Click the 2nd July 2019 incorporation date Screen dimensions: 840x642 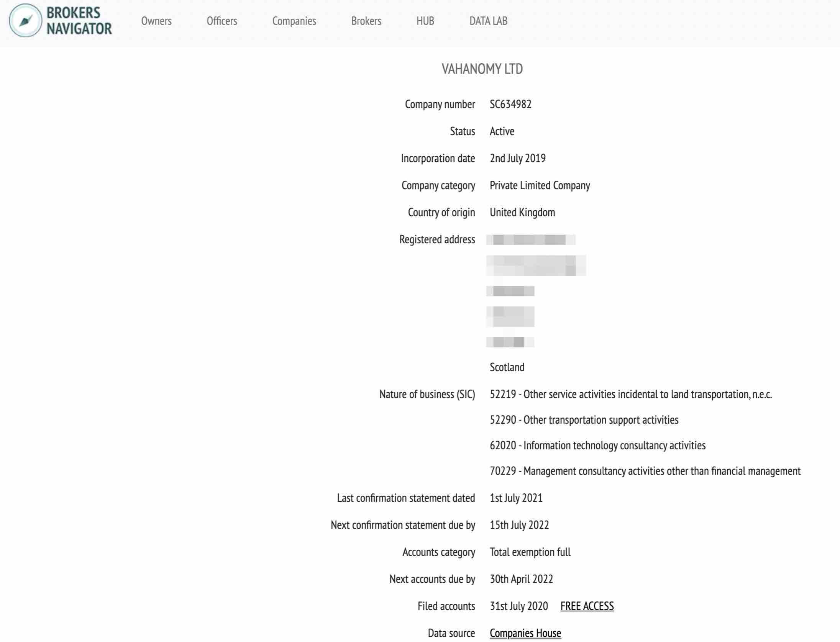[x=517, y=158]
